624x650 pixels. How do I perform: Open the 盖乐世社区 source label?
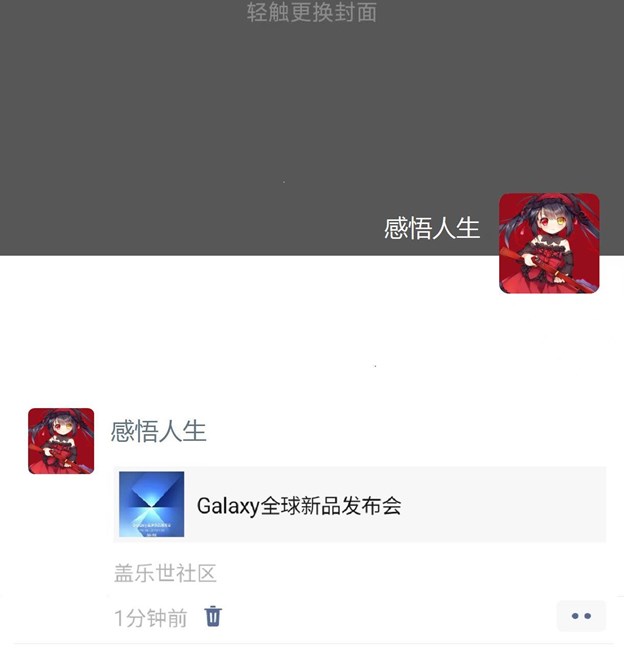click(165, 573)
